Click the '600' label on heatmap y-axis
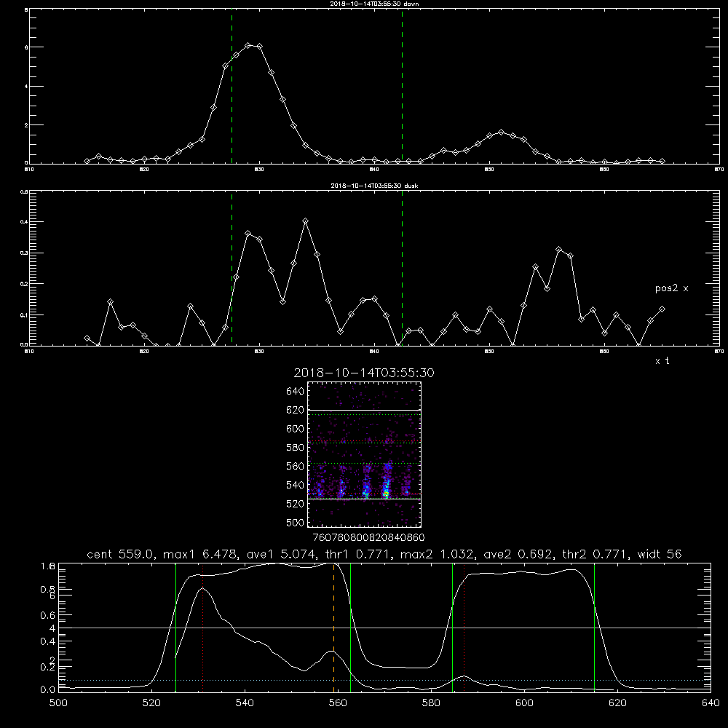728x728 pixels. [295, 429]
